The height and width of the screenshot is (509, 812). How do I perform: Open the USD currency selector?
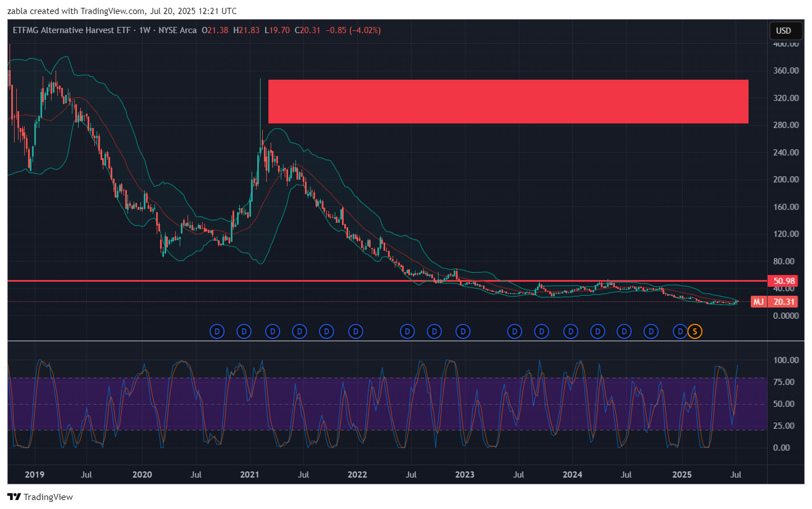point(783,31)
